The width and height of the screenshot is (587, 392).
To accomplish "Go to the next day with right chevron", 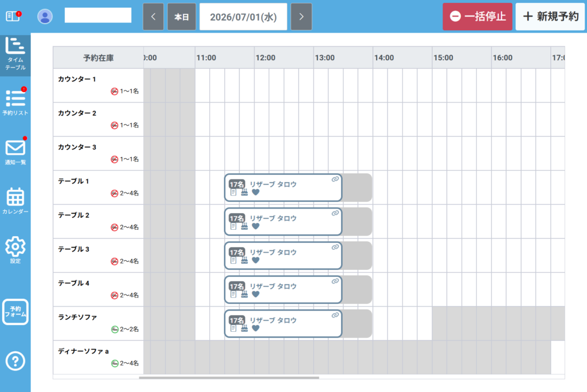I will [302, 17].
